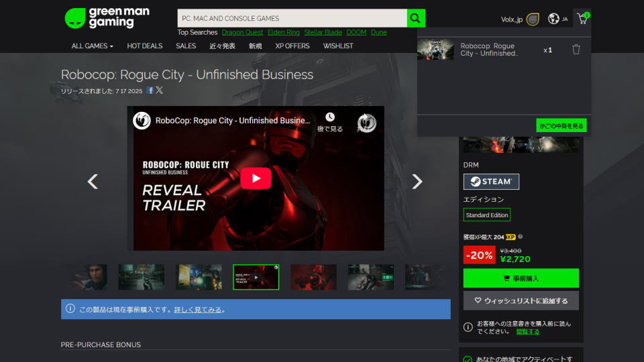
Task: Click the Green Man Gaming logo
Action: pos(107,18)
